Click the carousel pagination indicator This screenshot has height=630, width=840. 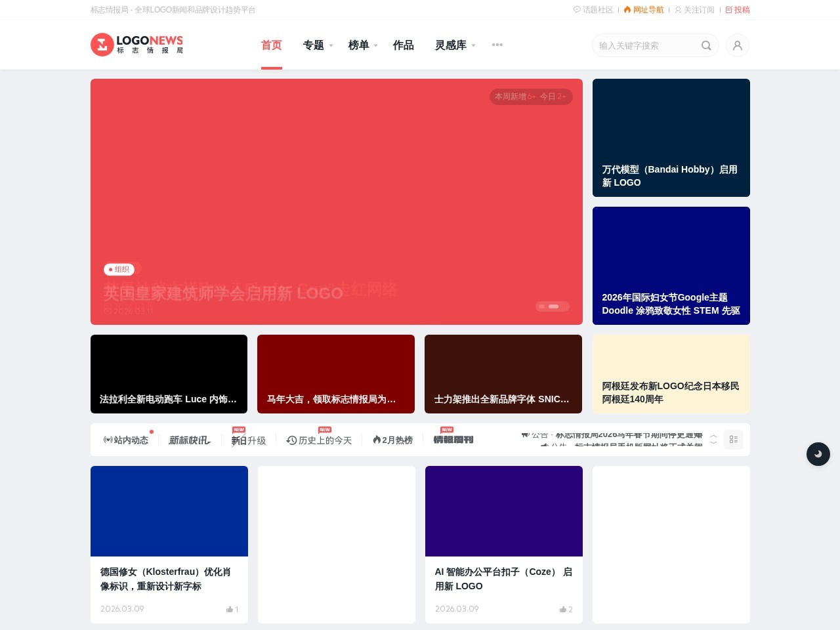553,306
